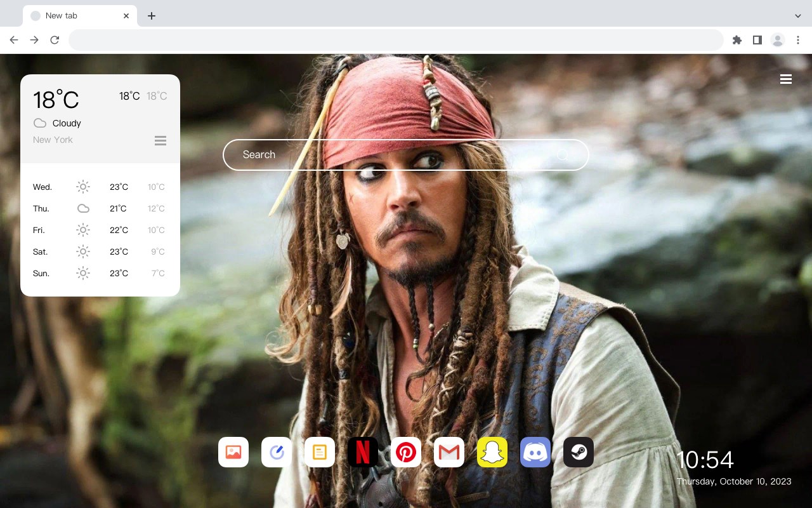The image size is (812, 508).
Task: Open the Pinterest shortcut
Action: 406,452
